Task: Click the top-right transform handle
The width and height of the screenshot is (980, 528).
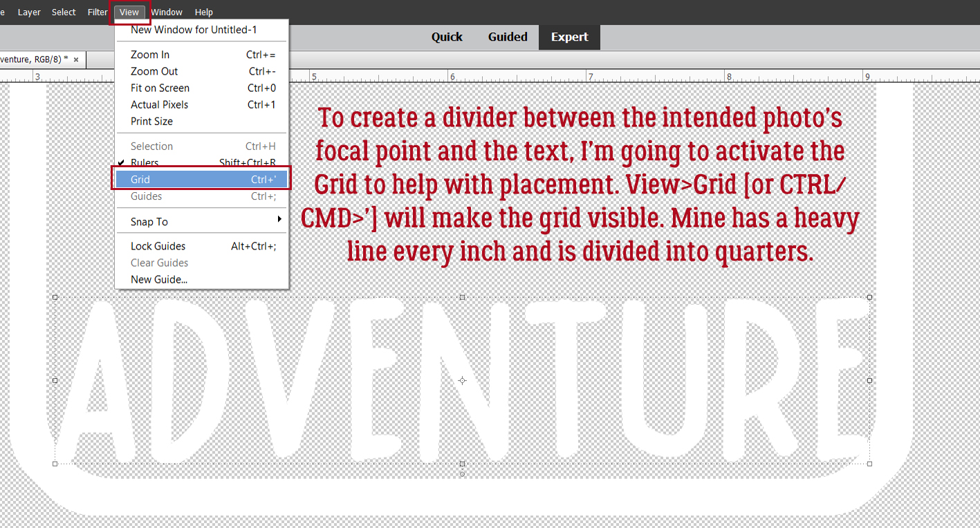Action: 869,297
